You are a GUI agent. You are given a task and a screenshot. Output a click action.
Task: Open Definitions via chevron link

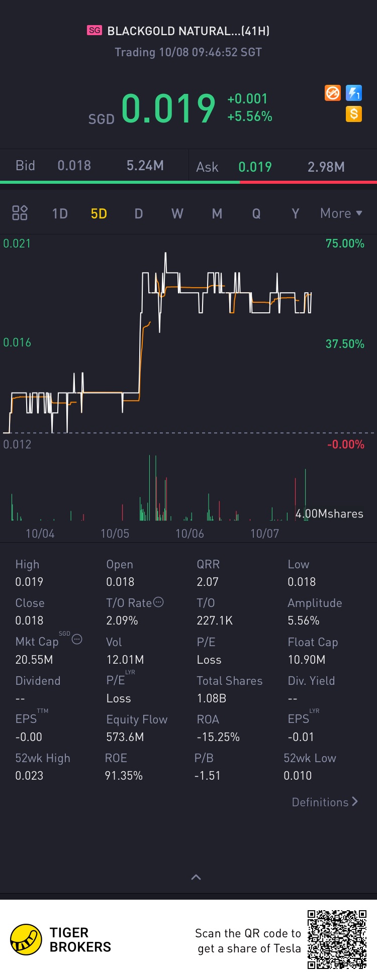pos(325,802)
